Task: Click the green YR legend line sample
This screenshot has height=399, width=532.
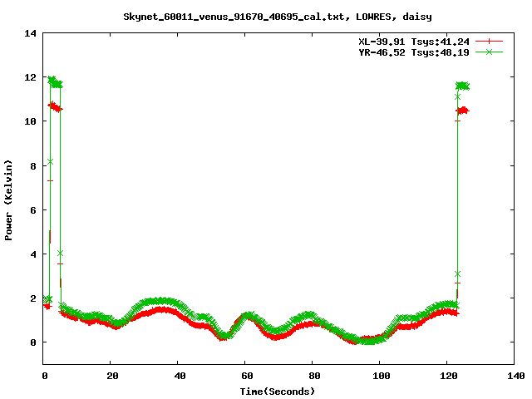Action: point(489,52)
